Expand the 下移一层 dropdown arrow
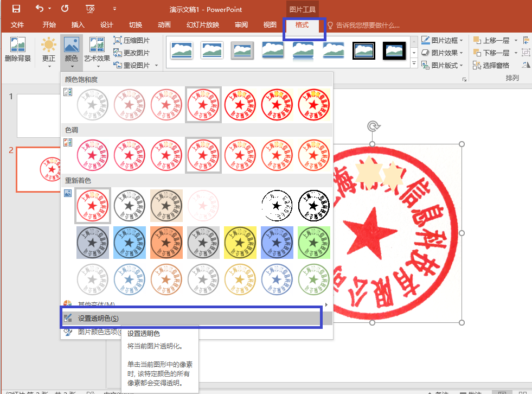Screen dimensions: 532x394 pyautogui.click(x=516, y=53)
